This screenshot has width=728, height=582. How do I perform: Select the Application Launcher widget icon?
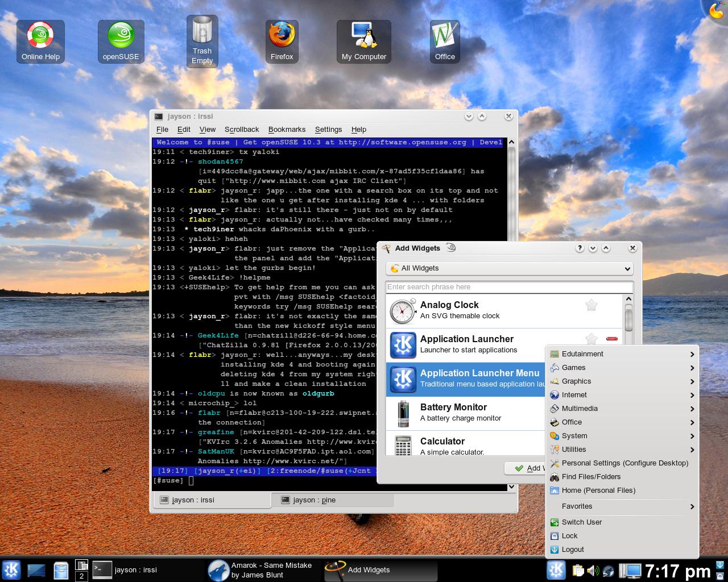coord(403,345)
